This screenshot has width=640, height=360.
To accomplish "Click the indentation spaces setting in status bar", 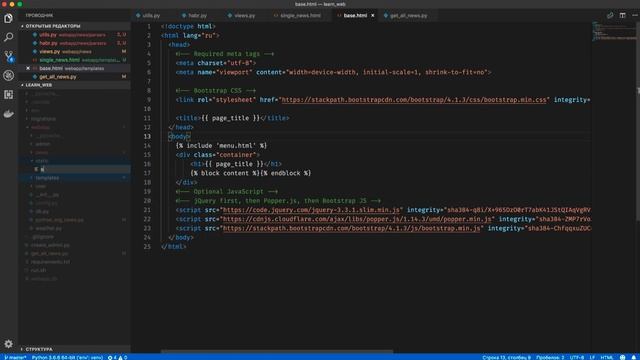I will click(x=550, y=357).
